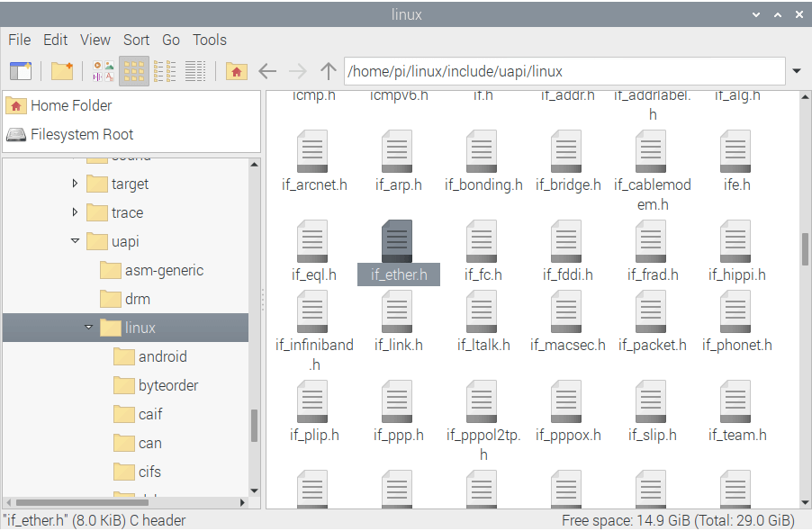Navigate back using the left arrow
Viewport: 812px width, 531px height.
(x=267, y=71)
